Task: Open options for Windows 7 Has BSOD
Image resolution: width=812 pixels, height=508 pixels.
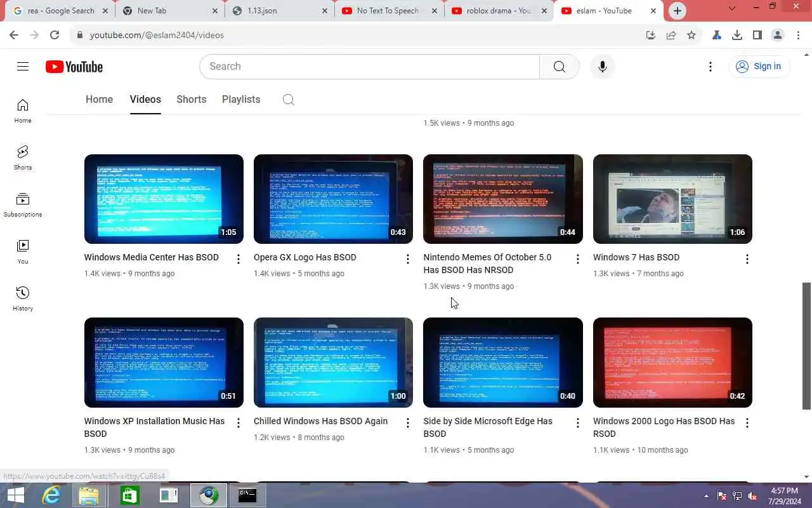Action: pyautogui.click(x=747, y=259)
